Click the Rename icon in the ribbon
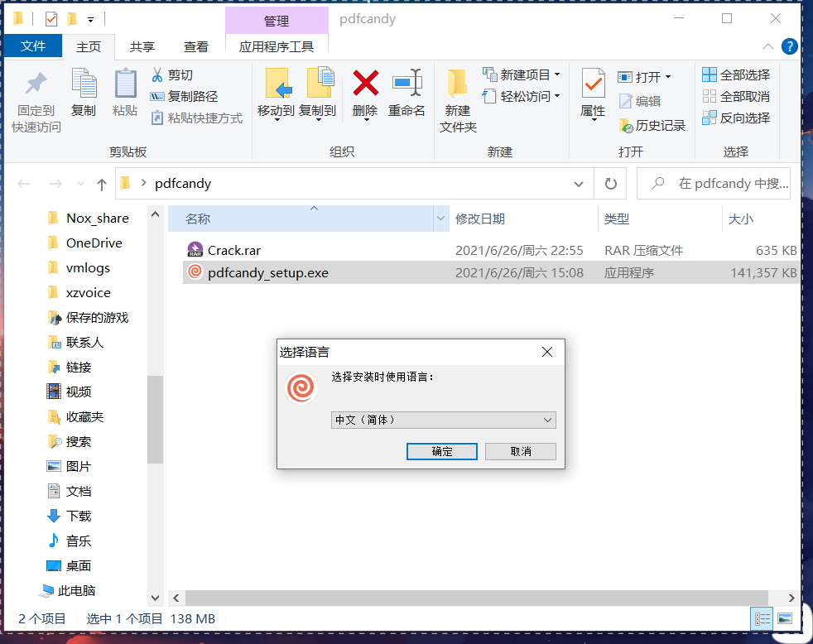 407,83
